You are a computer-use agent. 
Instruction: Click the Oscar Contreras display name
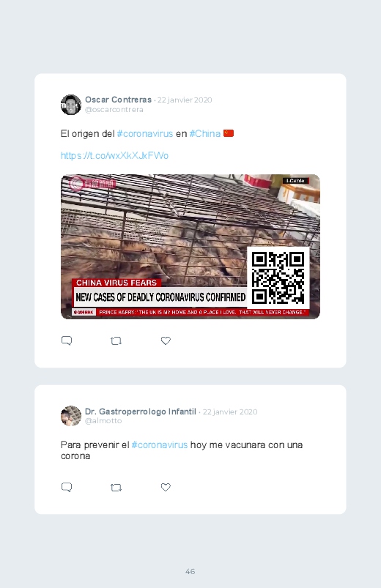coord(118,100)
